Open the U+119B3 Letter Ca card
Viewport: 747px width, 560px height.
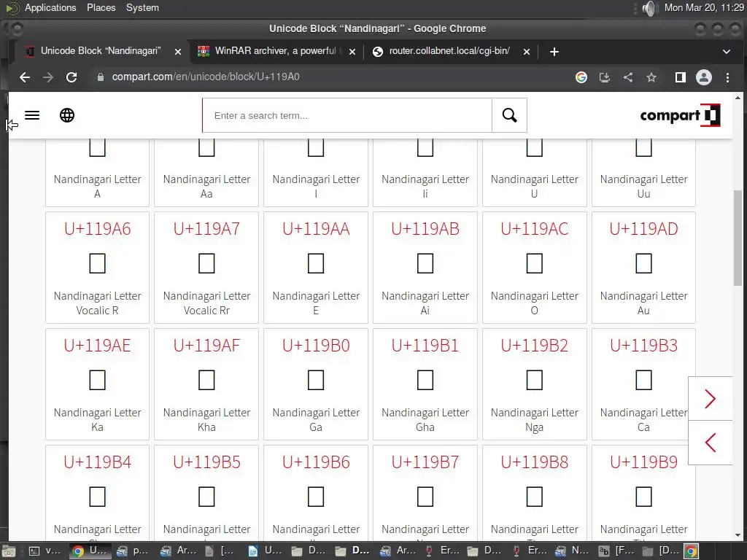point(643,384)
